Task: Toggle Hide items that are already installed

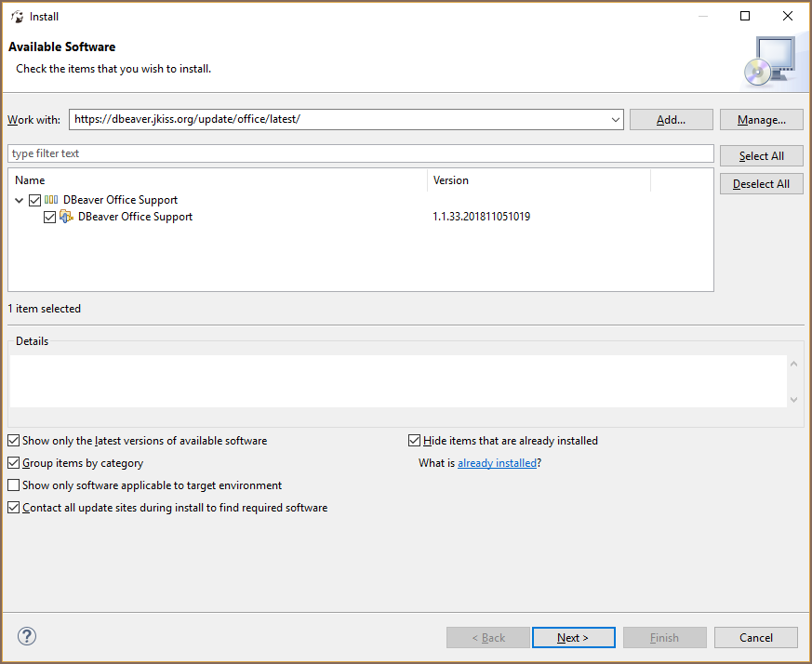Action: point(415,441)
